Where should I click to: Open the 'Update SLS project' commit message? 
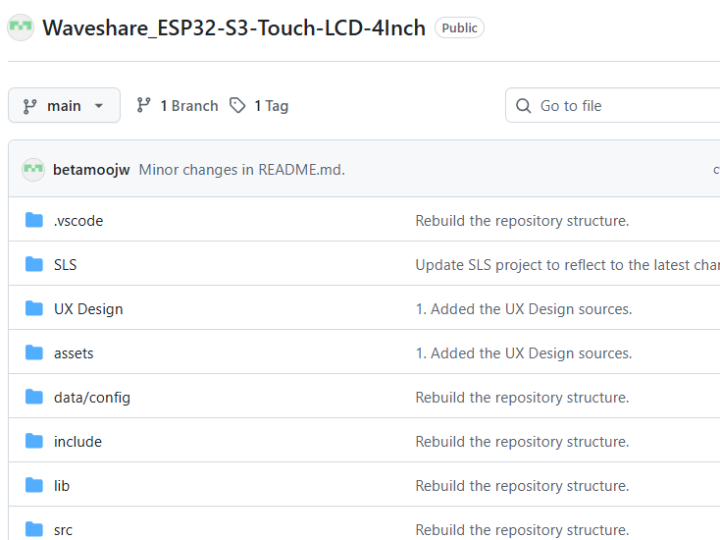(x=566, y=265)
